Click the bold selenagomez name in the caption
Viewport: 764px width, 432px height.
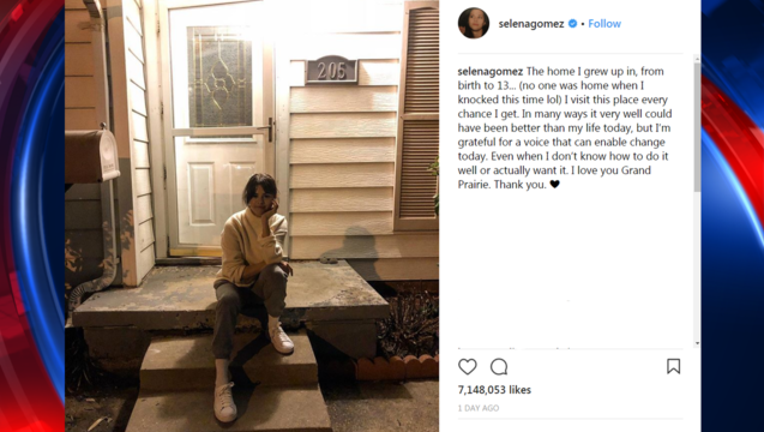(x=490, y=72)
